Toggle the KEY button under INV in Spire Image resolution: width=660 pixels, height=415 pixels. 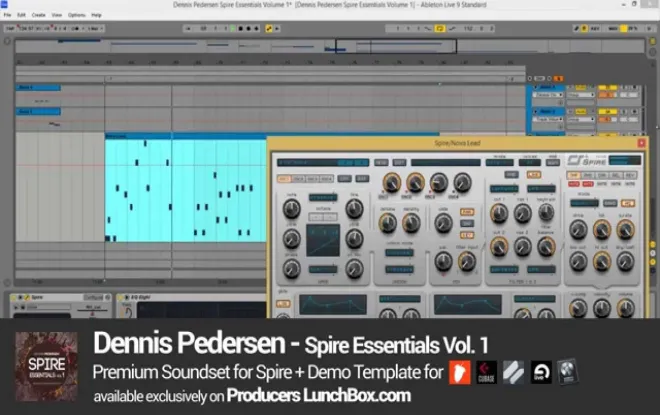[x=467, y=235]
